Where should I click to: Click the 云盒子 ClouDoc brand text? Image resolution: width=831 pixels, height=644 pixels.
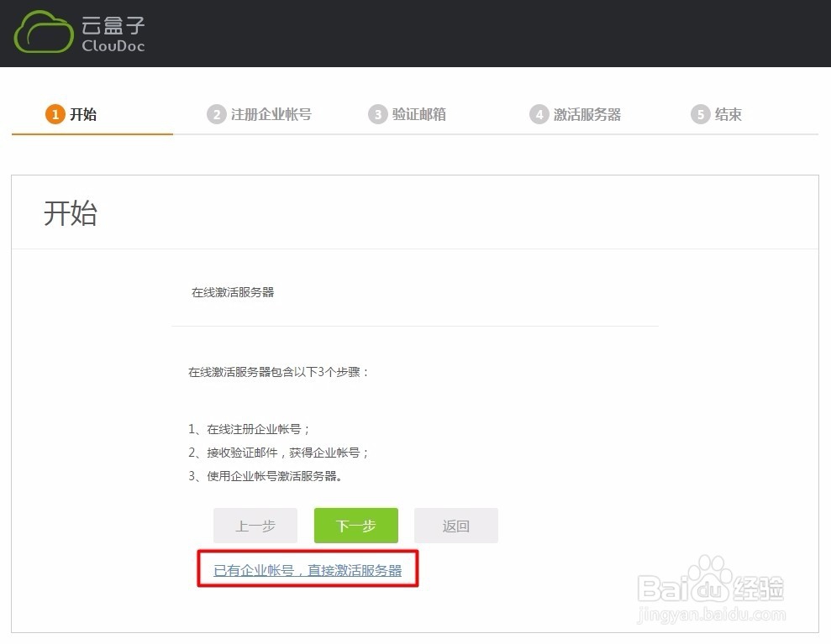(x=113, y=34)
